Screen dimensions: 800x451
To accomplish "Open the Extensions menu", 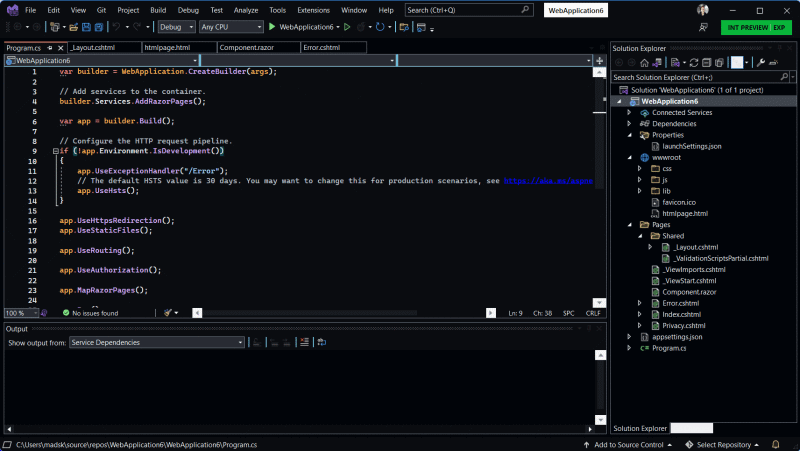I will pyautogui.click(x=313, y=10).
